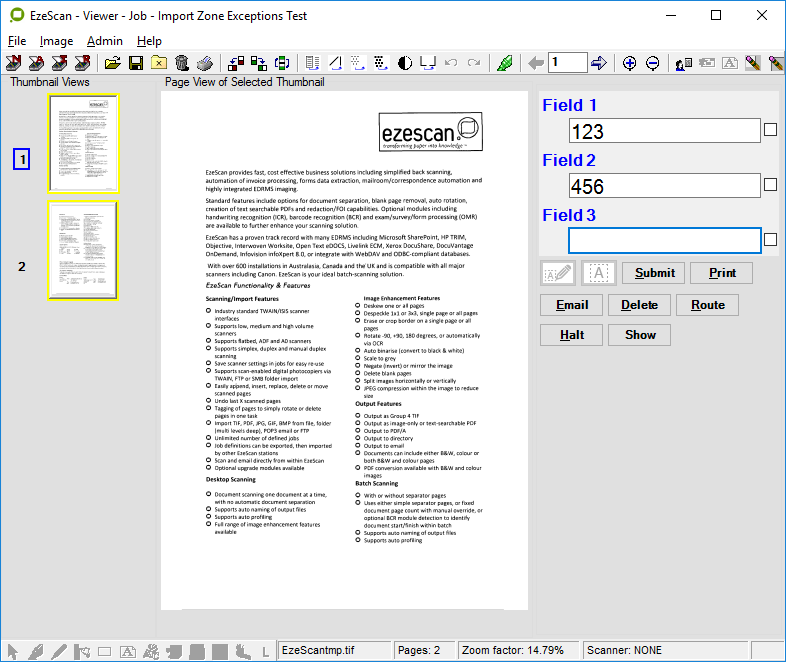Open the Image menu

[56, 41]
